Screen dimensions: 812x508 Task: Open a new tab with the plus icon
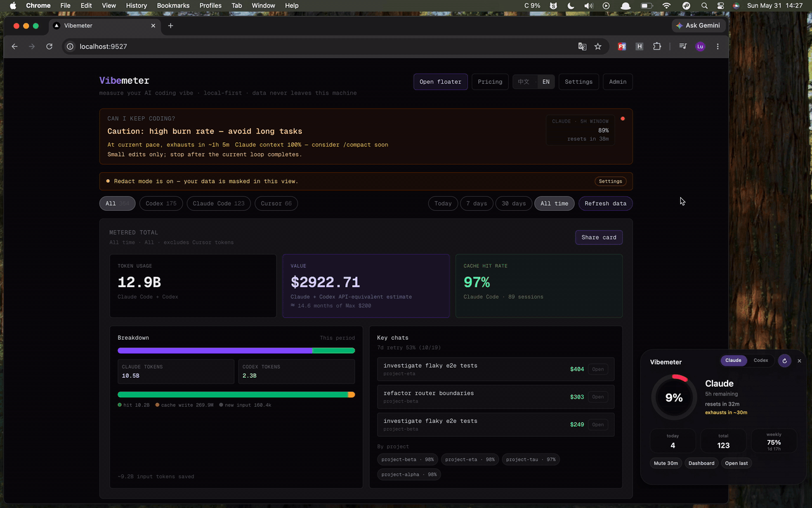[x=171, y=25]
